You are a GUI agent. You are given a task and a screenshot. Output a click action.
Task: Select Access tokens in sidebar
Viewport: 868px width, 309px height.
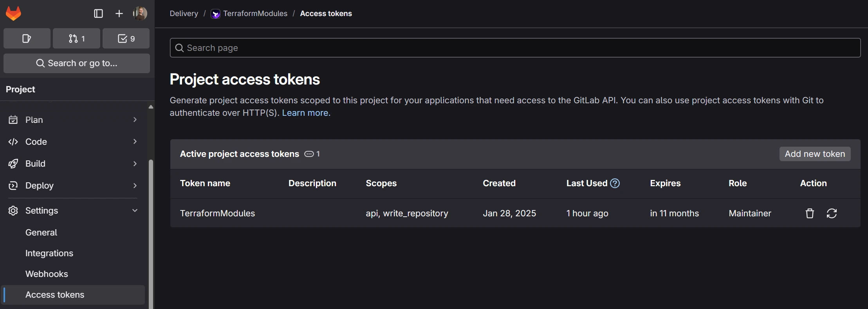73,295
